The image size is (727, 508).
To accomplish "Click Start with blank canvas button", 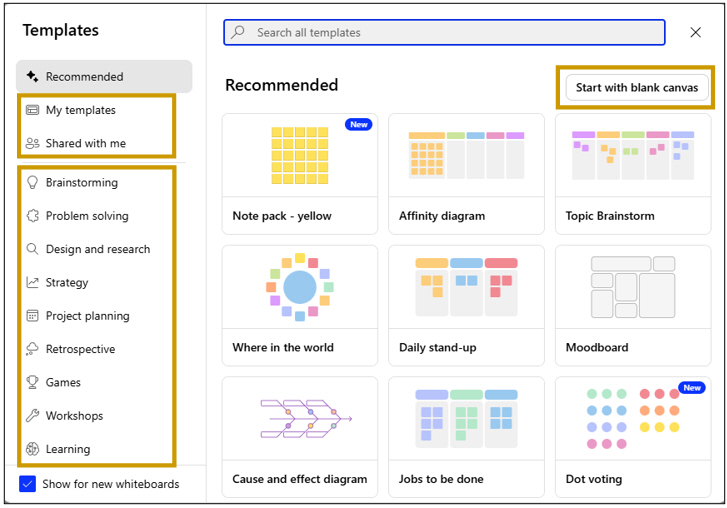I will coord(637,88).
